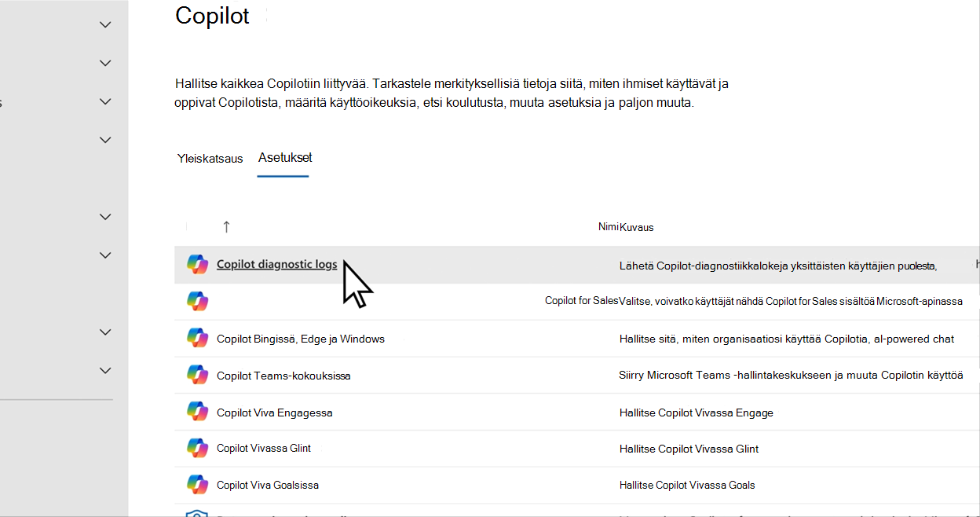Screen dimensions: 980x517
Task: Click the Copilot icon in the Copilot for Sales row
Action: point(197,301)
